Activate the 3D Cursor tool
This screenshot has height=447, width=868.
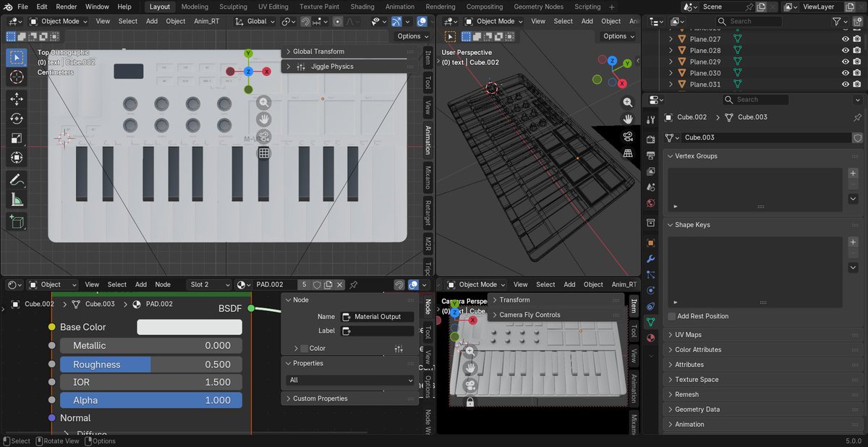tap(17, 77)
